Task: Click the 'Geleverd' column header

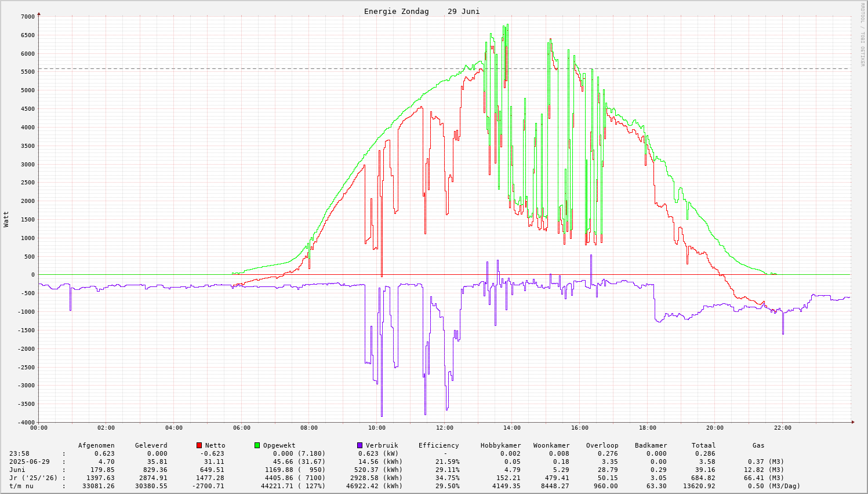Action: [x=151, y=446]
